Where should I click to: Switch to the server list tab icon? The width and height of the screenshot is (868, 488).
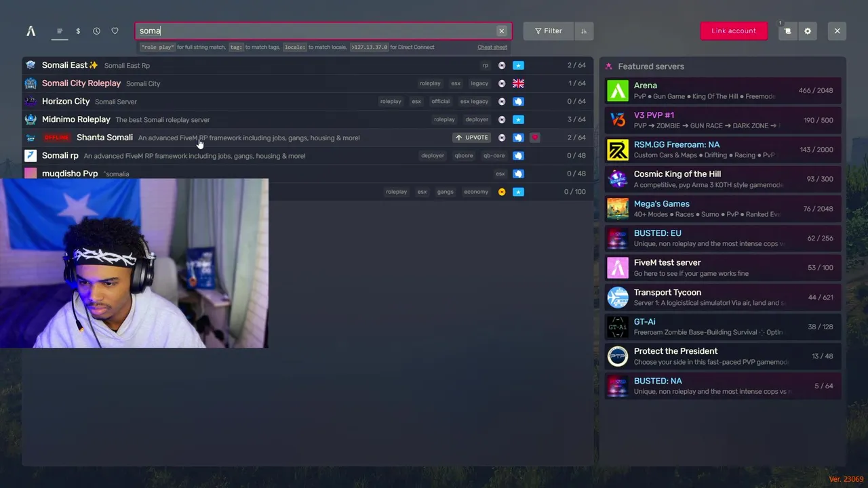point(60,31)
